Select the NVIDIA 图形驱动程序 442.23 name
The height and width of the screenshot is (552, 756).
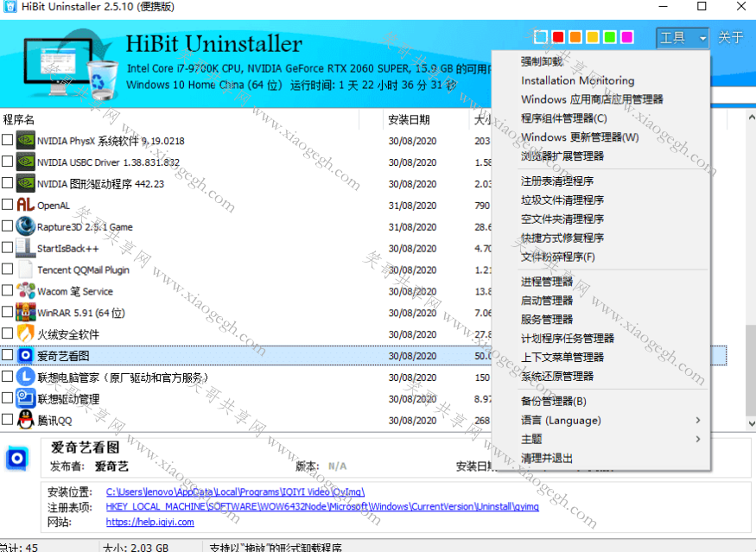(101, 184)
